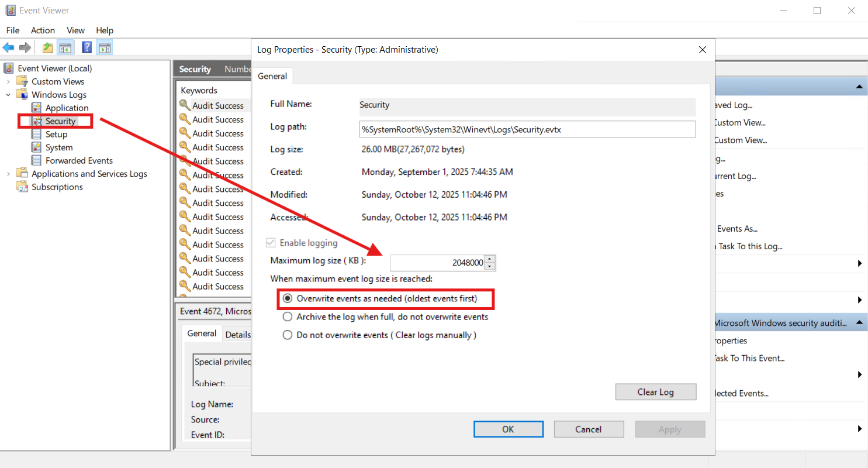The image size is (868, 468).
Task: Click the import folder icon on the toolbar
Action: pyautogui.click(x=47, y=47)
